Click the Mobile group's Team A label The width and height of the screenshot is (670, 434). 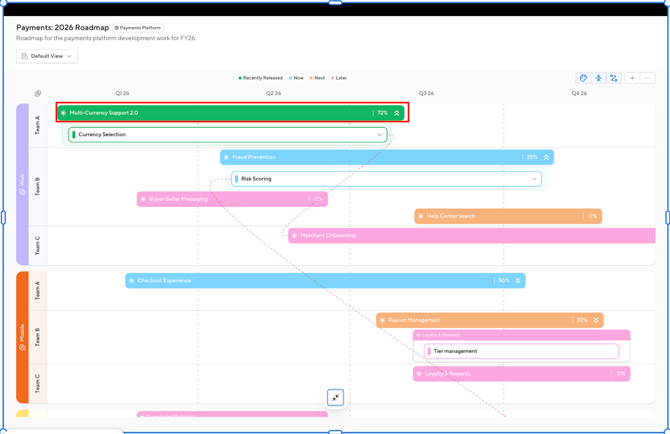38,291
